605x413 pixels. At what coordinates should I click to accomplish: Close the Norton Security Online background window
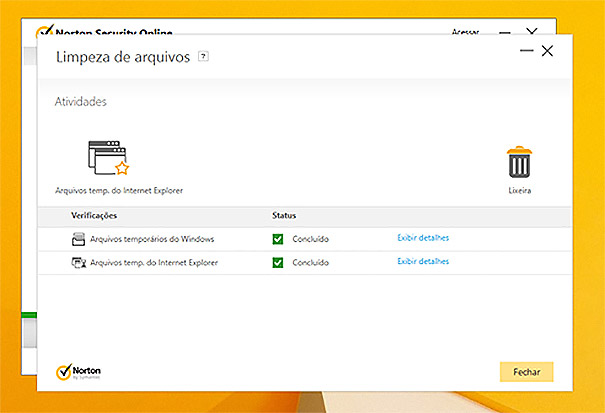click(x=532, y=31)
